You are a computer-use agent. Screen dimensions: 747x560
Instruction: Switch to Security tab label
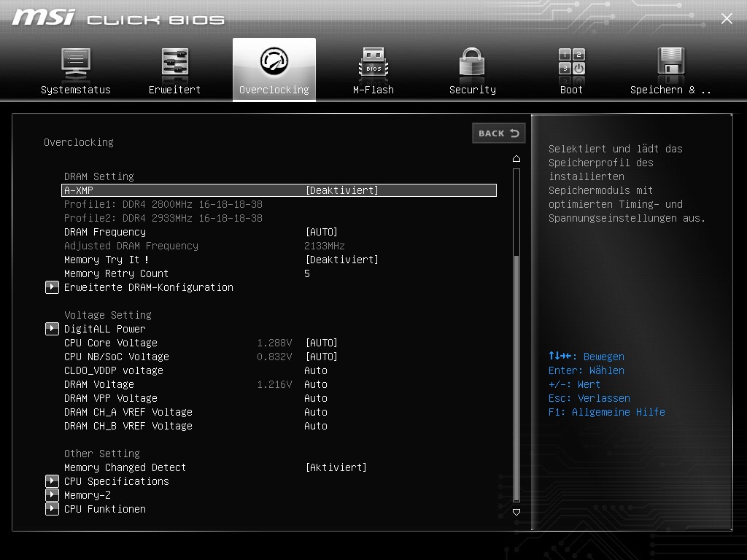point(473,90)
